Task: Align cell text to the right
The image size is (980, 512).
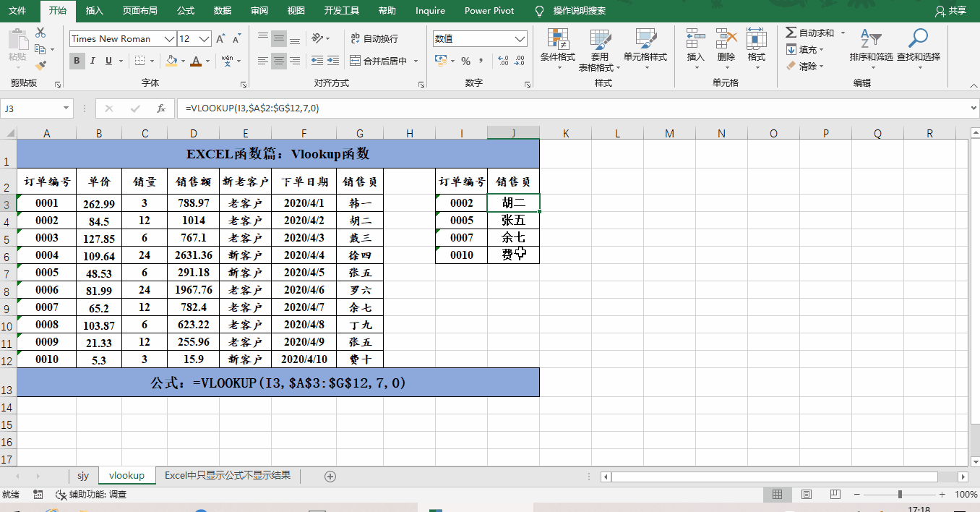Action: click(295, 61)
